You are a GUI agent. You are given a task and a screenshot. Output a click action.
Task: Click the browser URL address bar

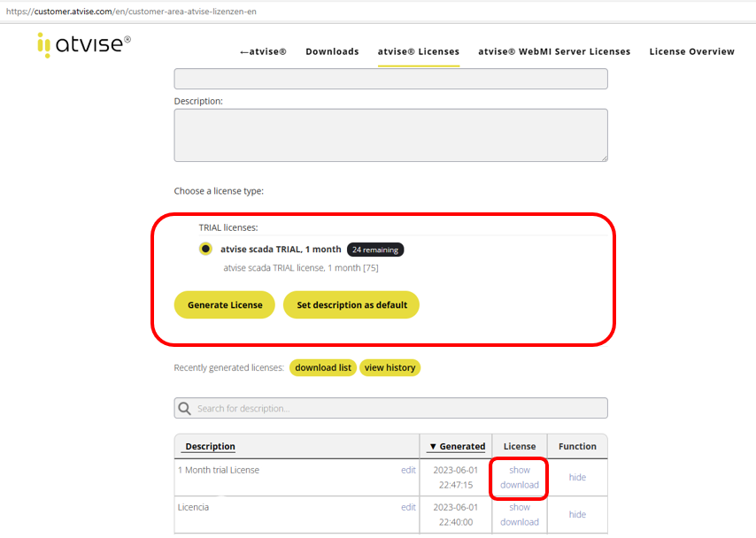tap(378, 12)
